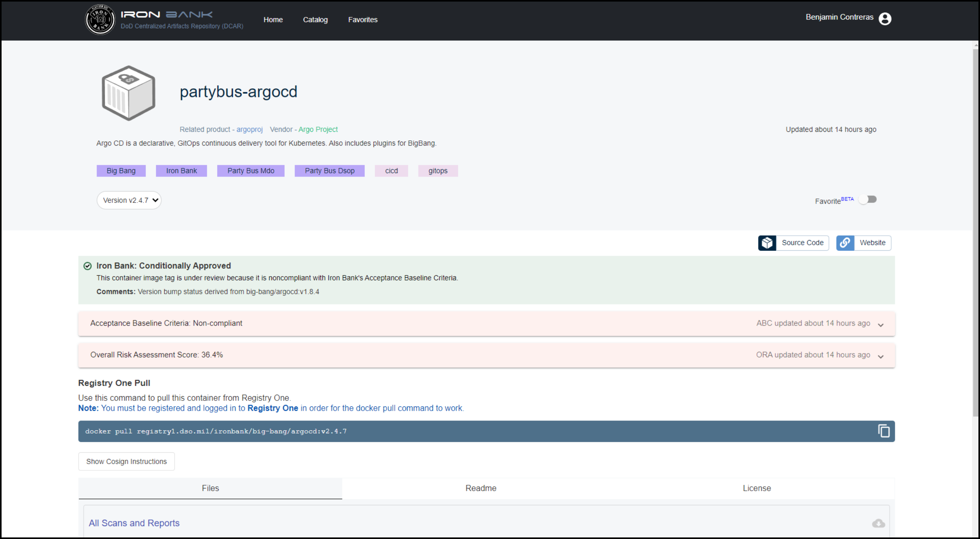Image resolution: width=980 pixels, height=539 pixels.
Task: Click the Updated about 14 hours ago text
Action: [x=831, y=129]
